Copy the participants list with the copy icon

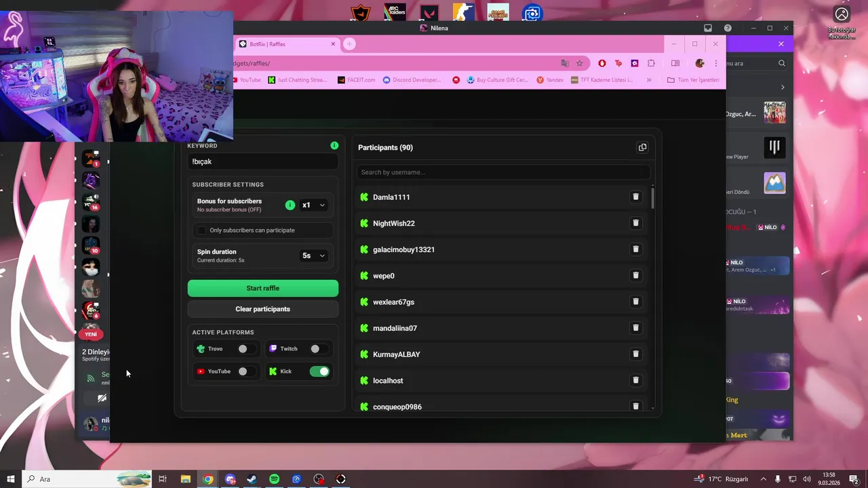coord(642,147)
